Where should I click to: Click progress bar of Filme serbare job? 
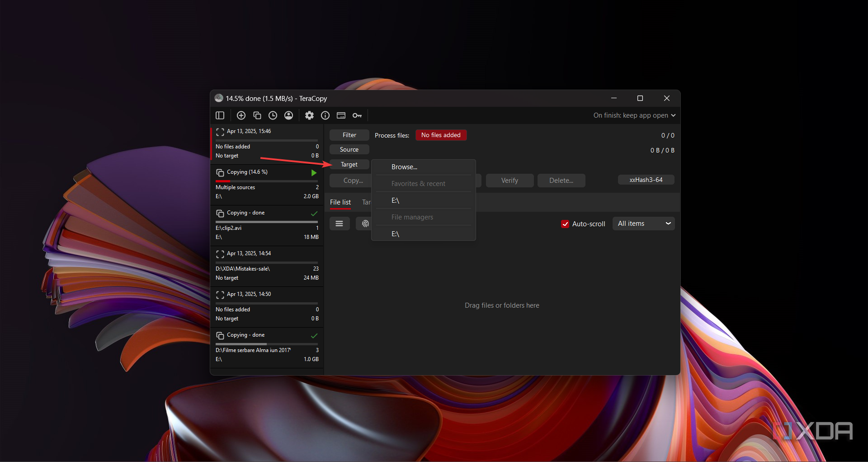(x=267, y=344)
